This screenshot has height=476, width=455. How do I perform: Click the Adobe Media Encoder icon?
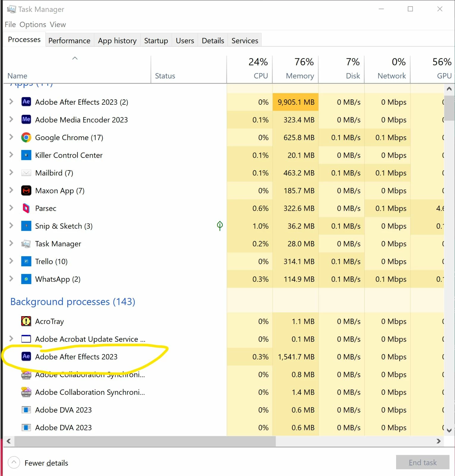click(26, 120)
